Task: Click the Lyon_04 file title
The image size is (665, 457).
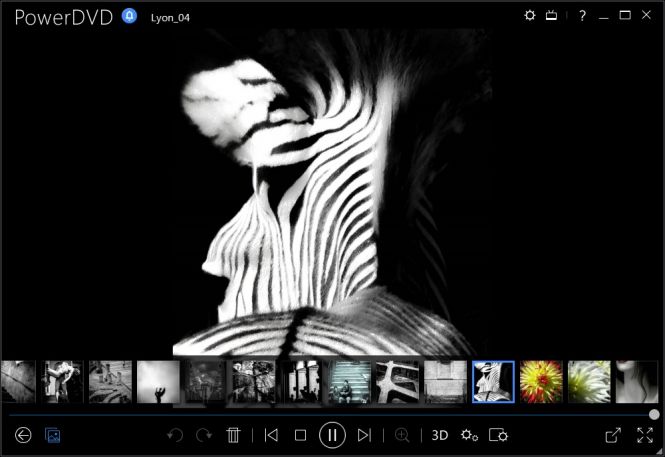Action: pyautogui.click(x=170, y=18)
